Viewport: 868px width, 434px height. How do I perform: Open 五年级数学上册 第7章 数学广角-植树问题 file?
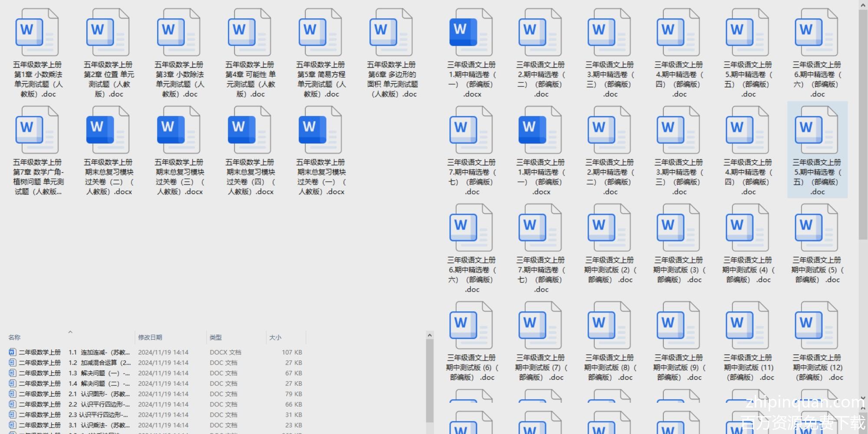click(x=37, y=131)
